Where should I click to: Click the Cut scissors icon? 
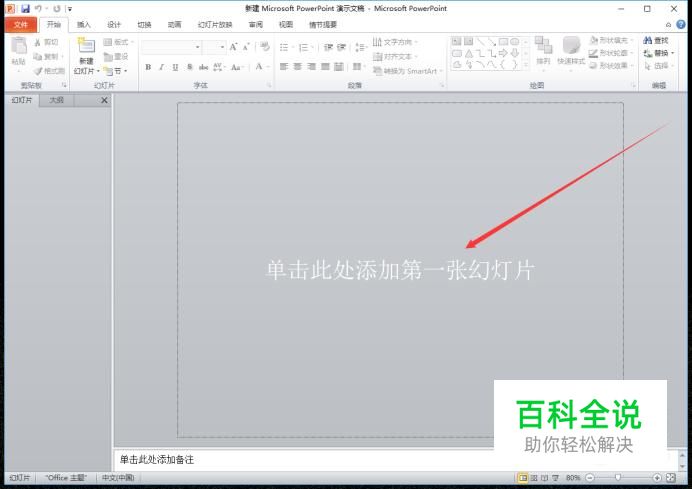[38, 42]
